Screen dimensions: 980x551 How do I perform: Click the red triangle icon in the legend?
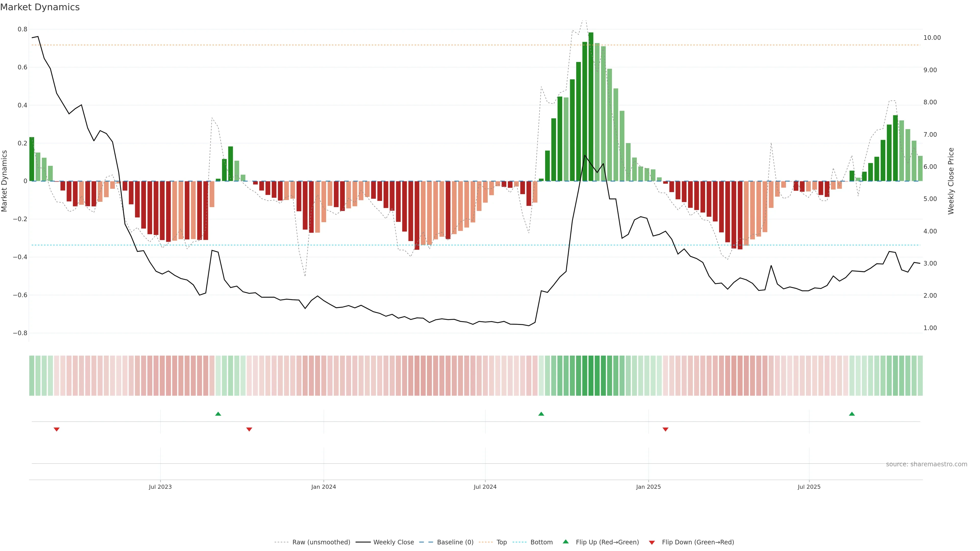tap(652, 543)
